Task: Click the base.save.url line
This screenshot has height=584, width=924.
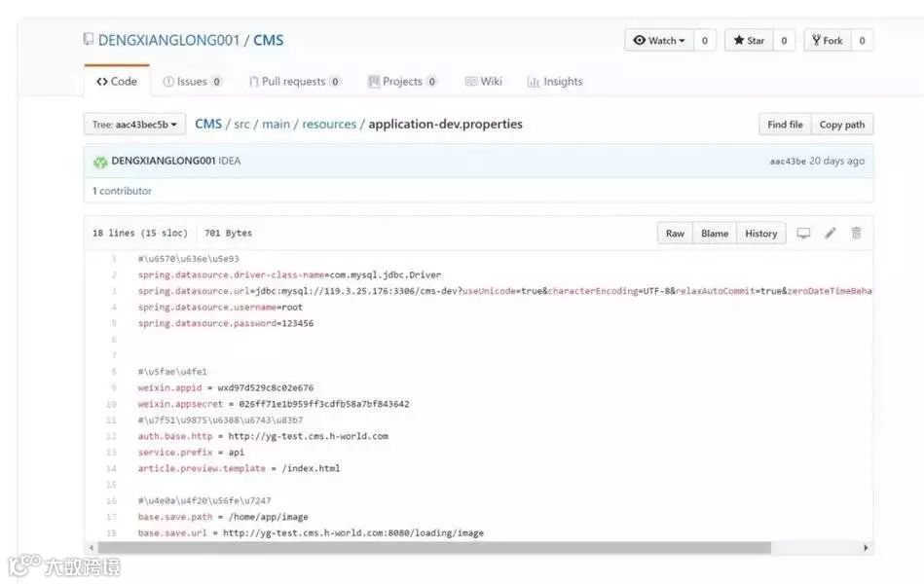Action: 311,532
